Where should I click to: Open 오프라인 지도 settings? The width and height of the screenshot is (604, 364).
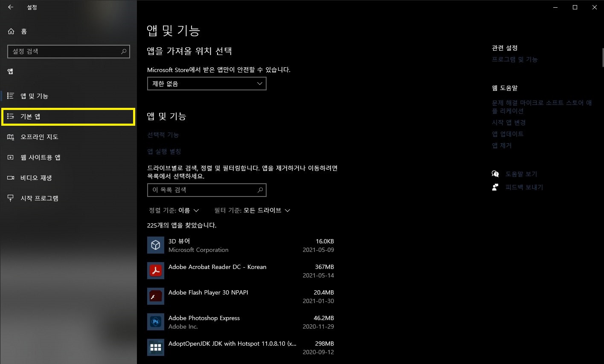click(x=38, y=137)
